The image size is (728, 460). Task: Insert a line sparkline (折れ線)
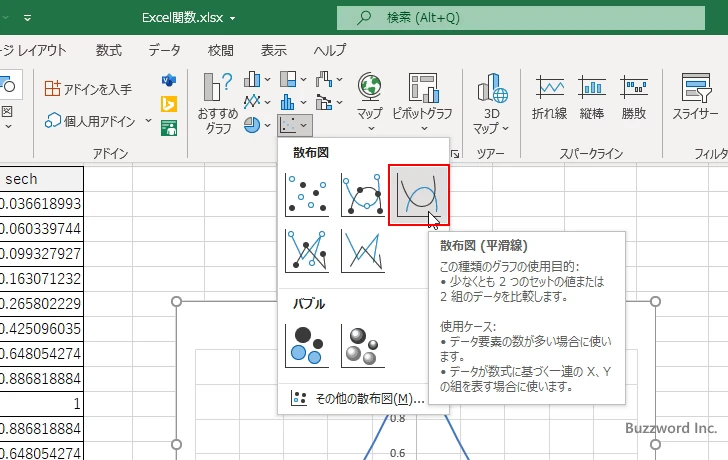point(550,97)
